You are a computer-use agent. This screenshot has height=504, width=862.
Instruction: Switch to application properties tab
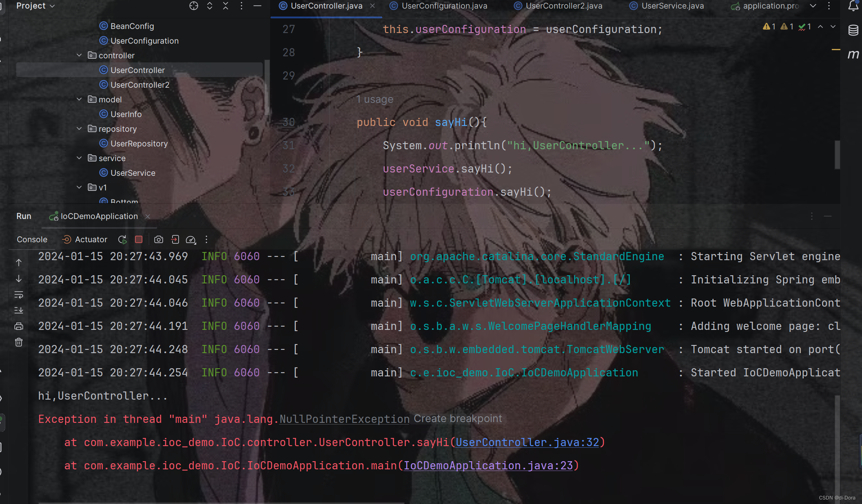click(x=765, y=6)
